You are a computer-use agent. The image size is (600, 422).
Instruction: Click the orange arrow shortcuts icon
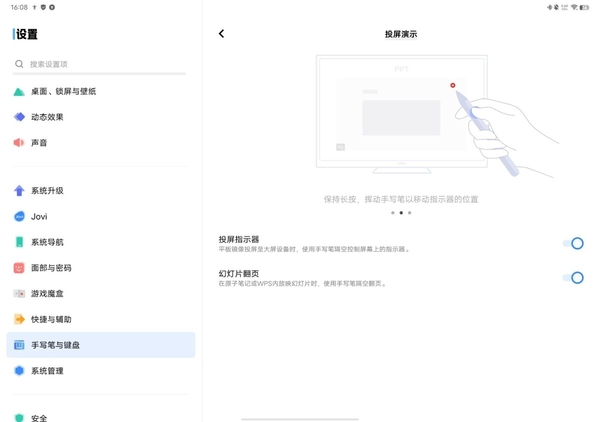point(19,319)
